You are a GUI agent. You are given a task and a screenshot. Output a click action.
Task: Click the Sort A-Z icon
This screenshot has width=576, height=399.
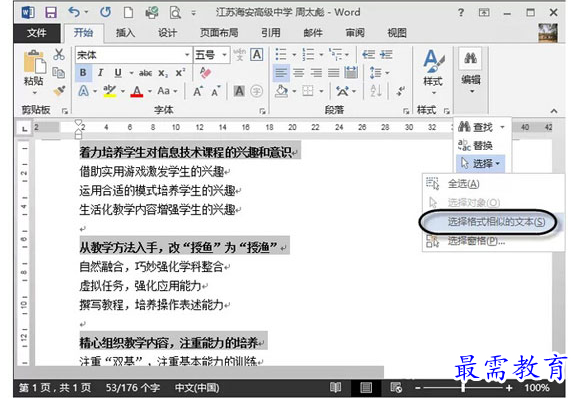[376, 90]
